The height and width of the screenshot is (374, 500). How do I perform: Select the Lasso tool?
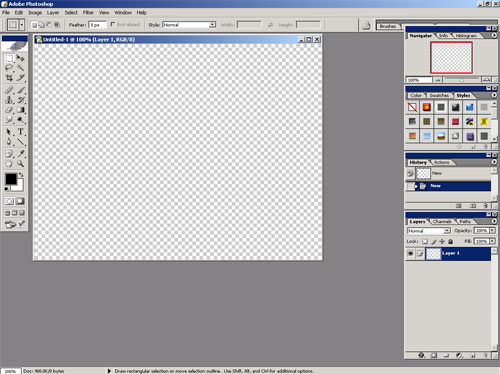tap(9, 68)
